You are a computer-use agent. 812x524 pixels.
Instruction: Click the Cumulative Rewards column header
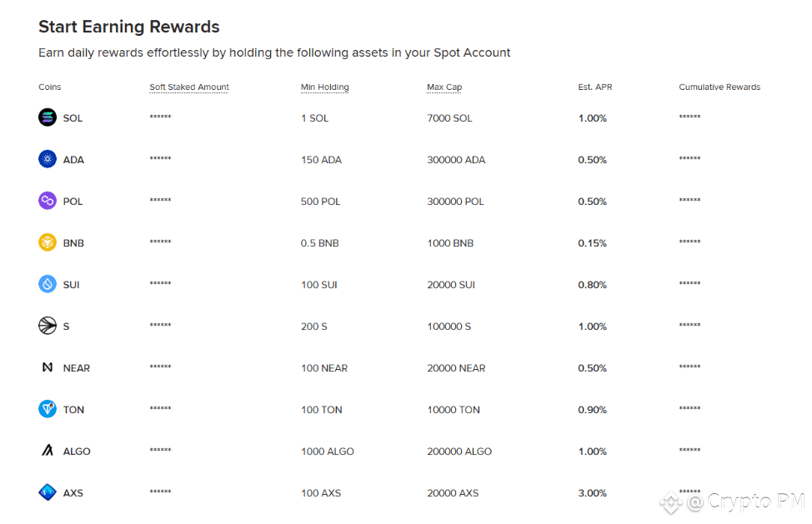point(719,87)
